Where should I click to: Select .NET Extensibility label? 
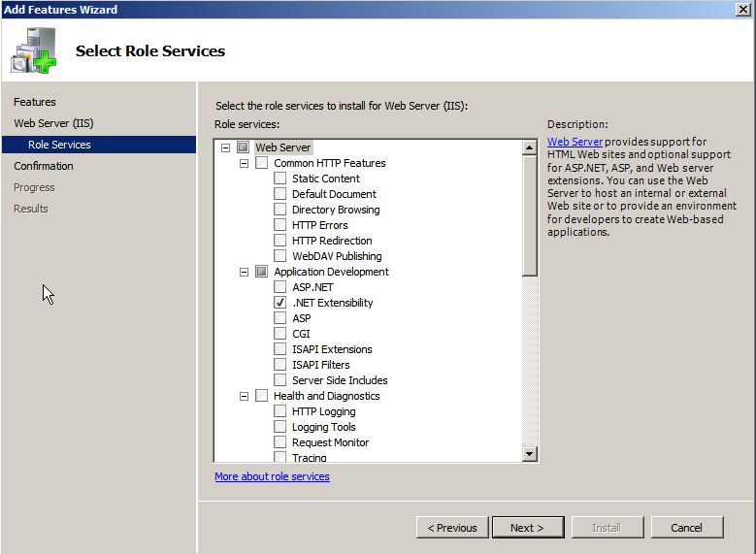click(x=333, y=303)
